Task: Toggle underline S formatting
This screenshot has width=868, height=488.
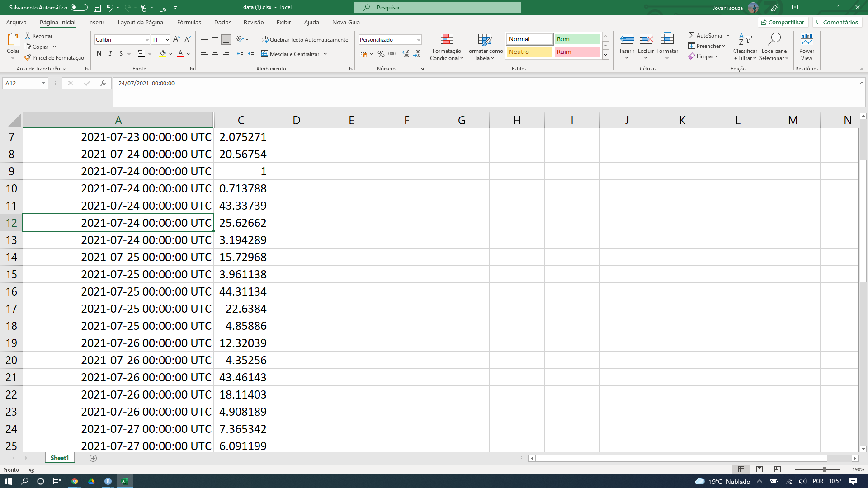Action: [121, 54]
